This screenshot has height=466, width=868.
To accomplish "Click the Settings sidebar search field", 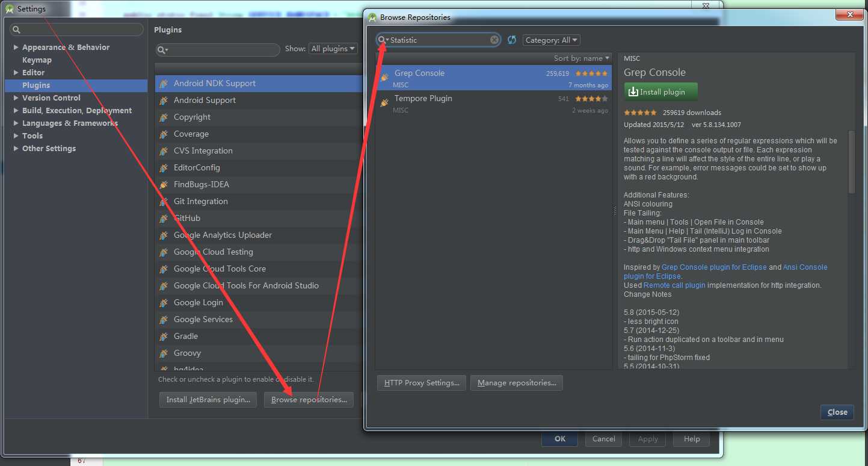I will [x=76, y=30].
